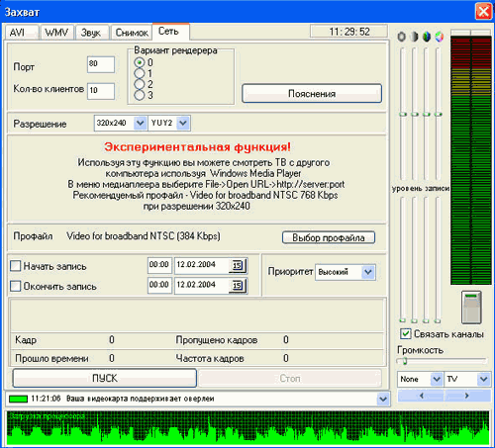This screenshot has height=448, width=495.
Task: Click the Кадр label
Action: (x=26, y=340)
